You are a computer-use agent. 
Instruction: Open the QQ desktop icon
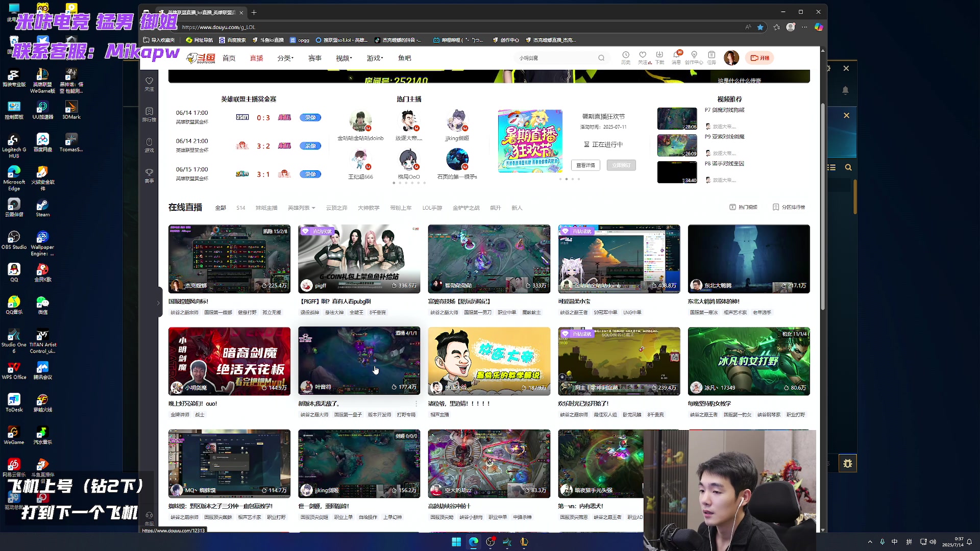pos(14,272)
